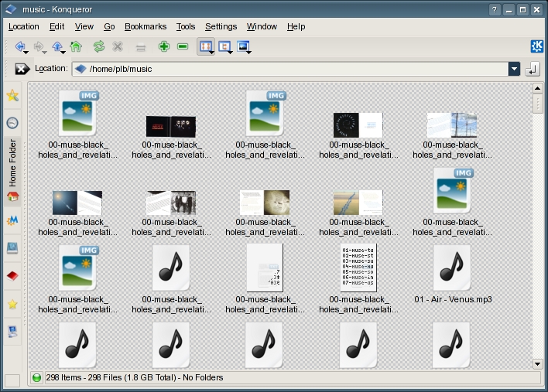
Task: Select file 01 - Air - Venus.mp3
Action: point(453,274)
